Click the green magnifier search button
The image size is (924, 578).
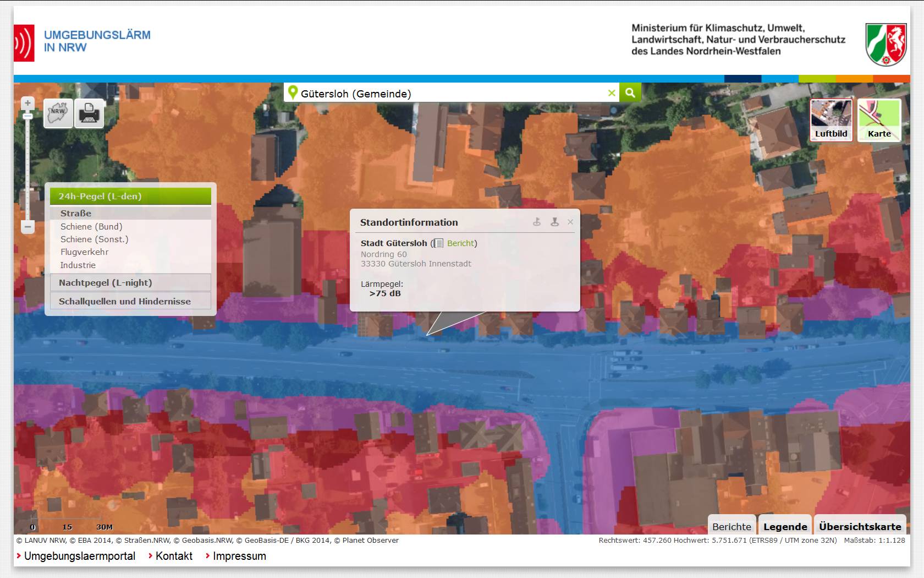(630, 93)
